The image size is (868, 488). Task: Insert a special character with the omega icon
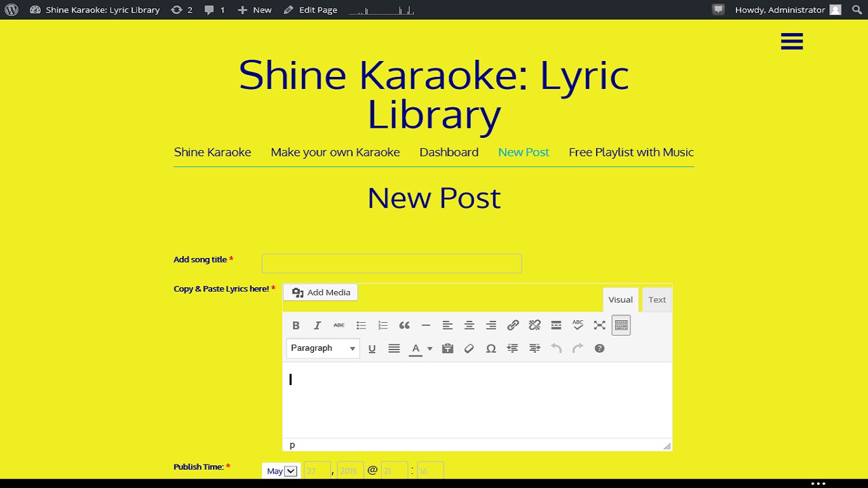[x=491, y=348]
